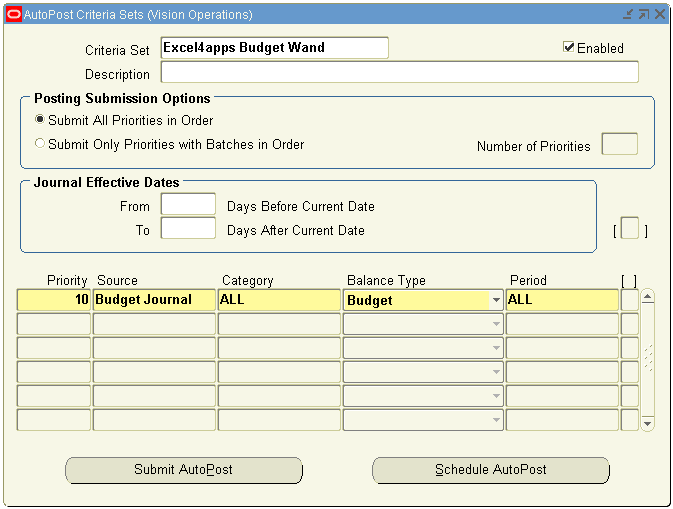This screenshot has width=673, height=509.
Task: Minimize the AutoPost Criteria Sets window
Action: click(x=628, y=14)
